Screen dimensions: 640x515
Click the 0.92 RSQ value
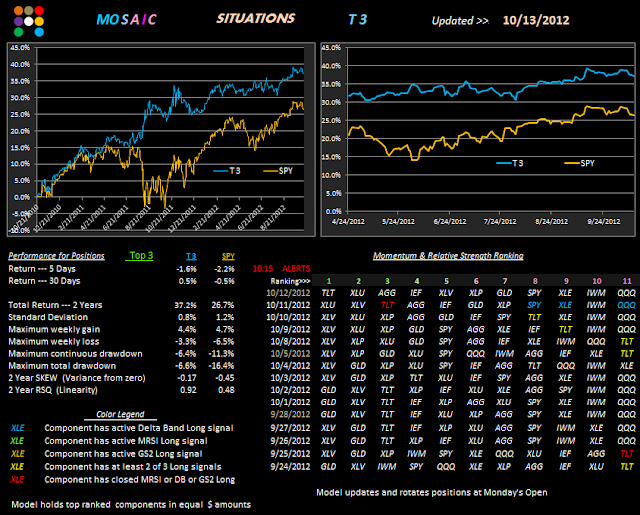click(x=188, y=390)
